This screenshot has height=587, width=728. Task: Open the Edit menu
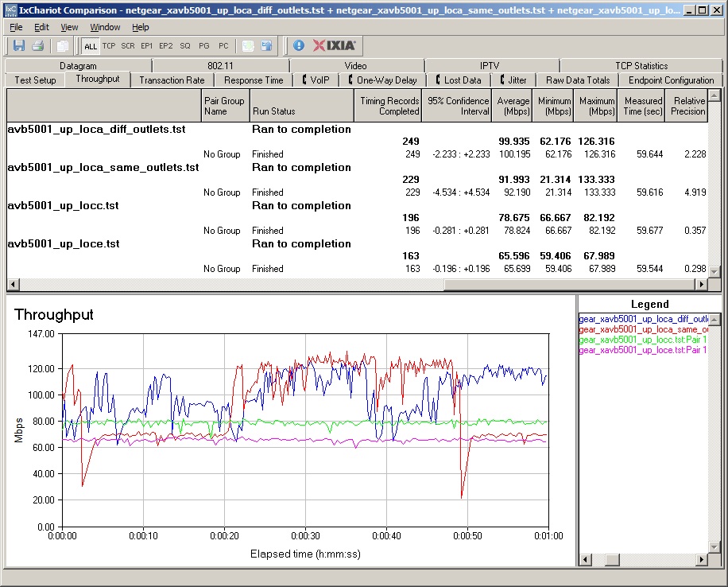click(x=42, y=27)
